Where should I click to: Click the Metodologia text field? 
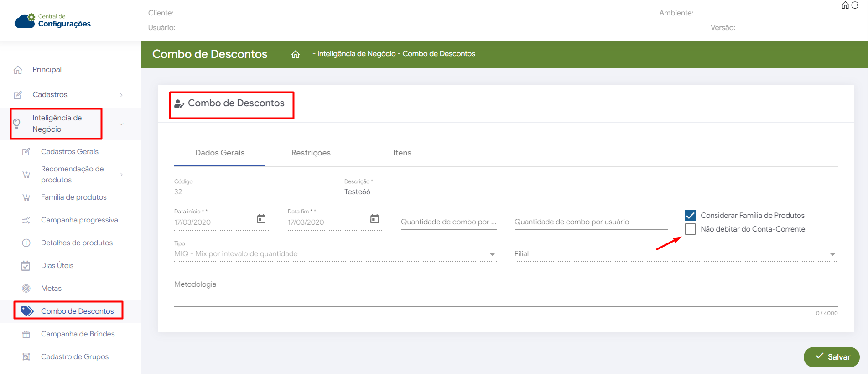pos(505,296)
